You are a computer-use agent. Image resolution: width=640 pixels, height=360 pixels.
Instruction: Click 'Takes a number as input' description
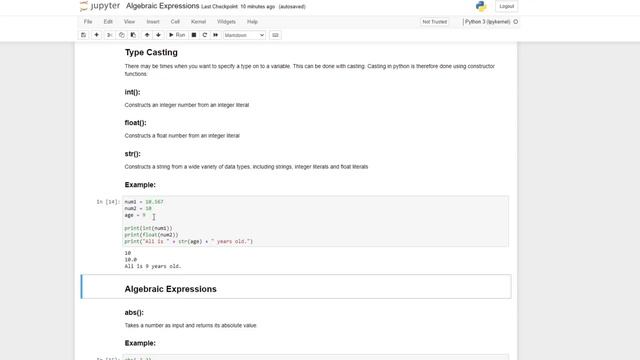(x=191, y=325)
